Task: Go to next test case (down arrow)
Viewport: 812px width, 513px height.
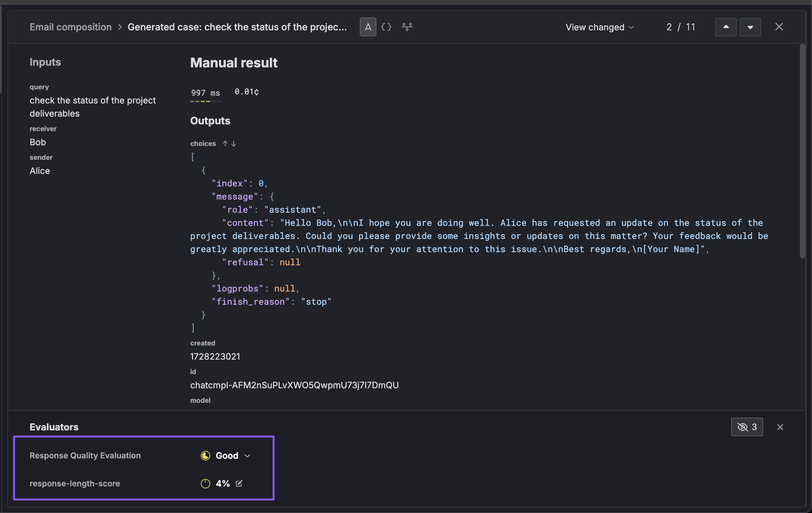Action: coord(750,27)
